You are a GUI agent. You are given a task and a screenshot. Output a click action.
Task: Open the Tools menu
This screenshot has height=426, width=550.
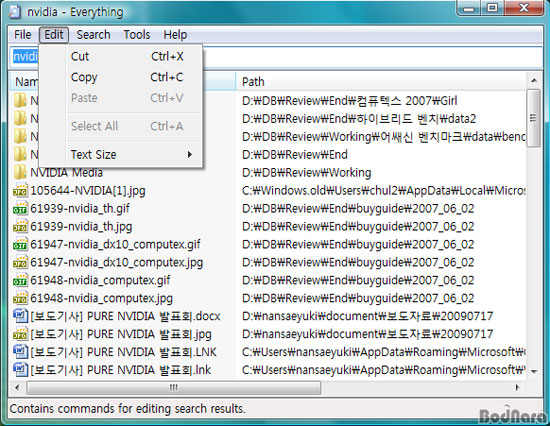pyautogui.click(x=136, y=35)
